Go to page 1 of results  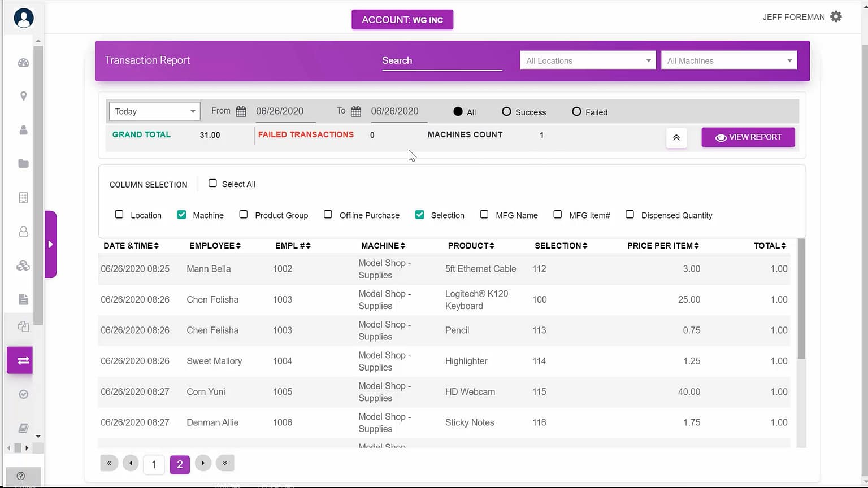[x=154, y=464]
